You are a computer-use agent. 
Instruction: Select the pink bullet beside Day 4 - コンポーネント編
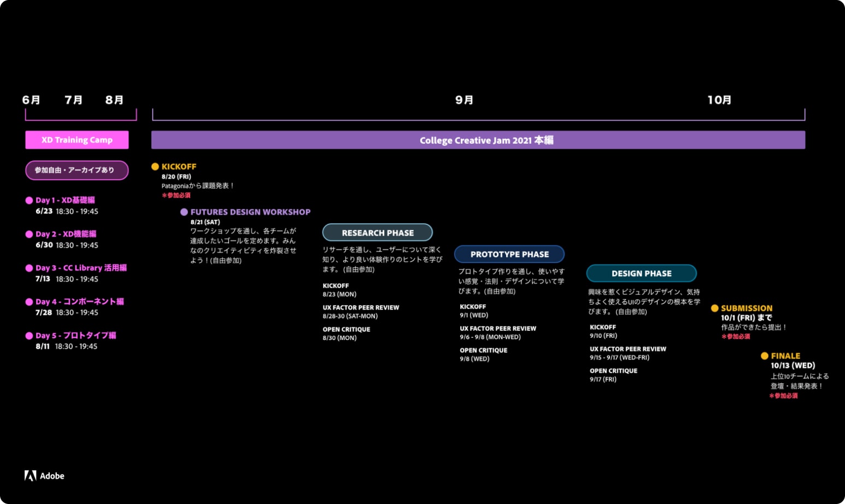pos(29,302)
